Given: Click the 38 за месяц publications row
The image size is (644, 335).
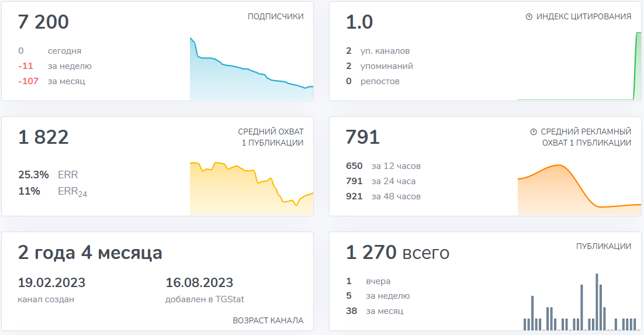Looking at the screenshot, I should point(375,311).
